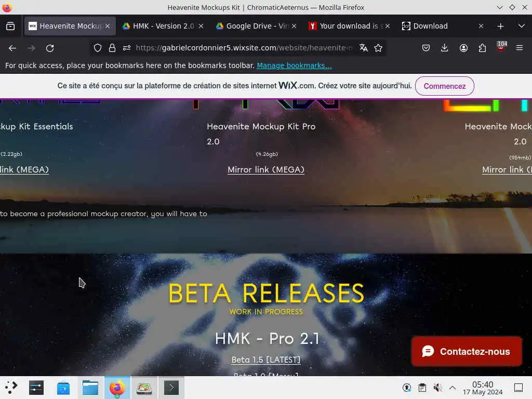List all tabs dropdown arrow
The image size is (532, 399).
522,26
